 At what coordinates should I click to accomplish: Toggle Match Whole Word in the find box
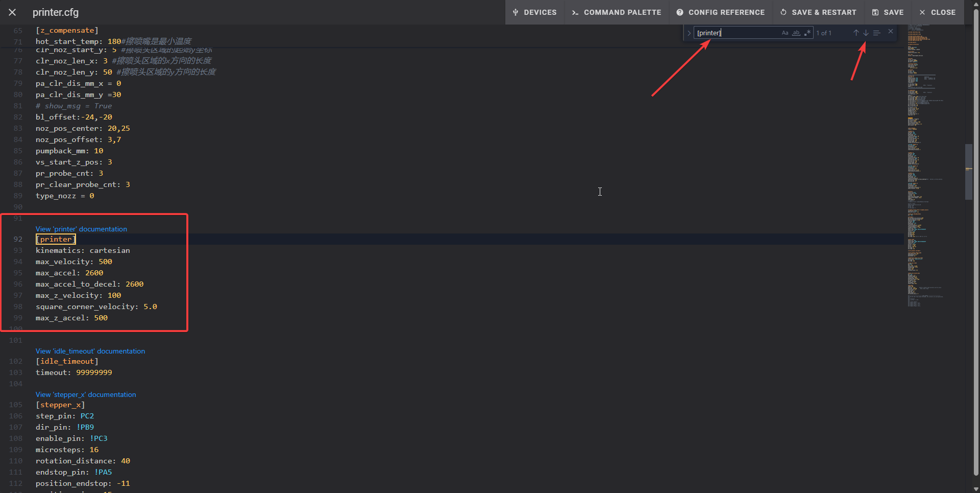(796, 33)
